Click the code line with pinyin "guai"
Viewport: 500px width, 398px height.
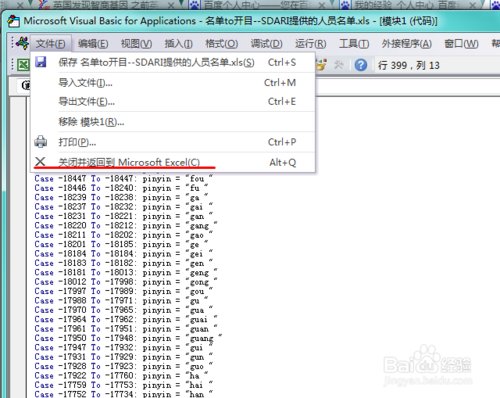[x=126, y=319]
